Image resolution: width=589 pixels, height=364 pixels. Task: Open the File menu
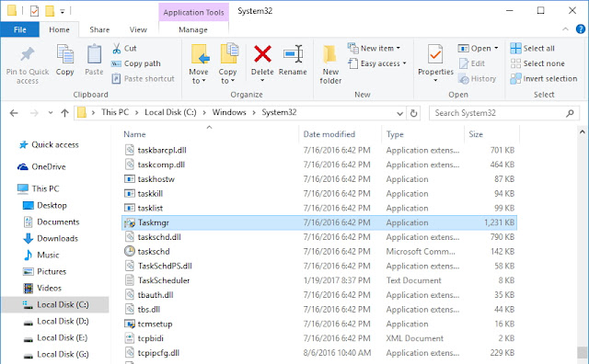[20, 29]
